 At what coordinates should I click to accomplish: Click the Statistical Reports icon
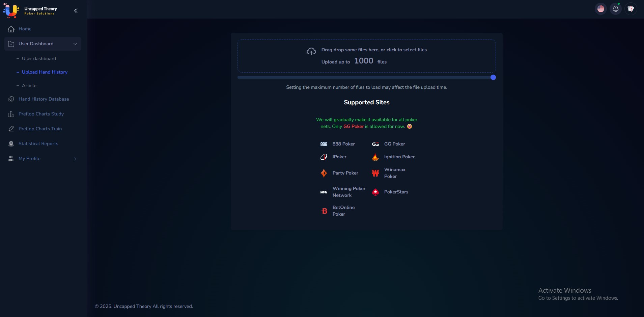tap(11, 144)
